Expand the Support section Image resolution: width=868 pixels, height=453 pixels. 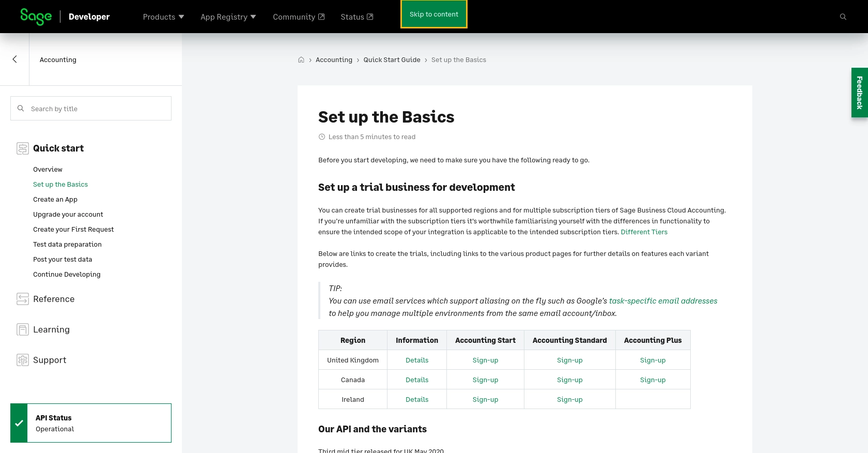click(x=50, y=360)
